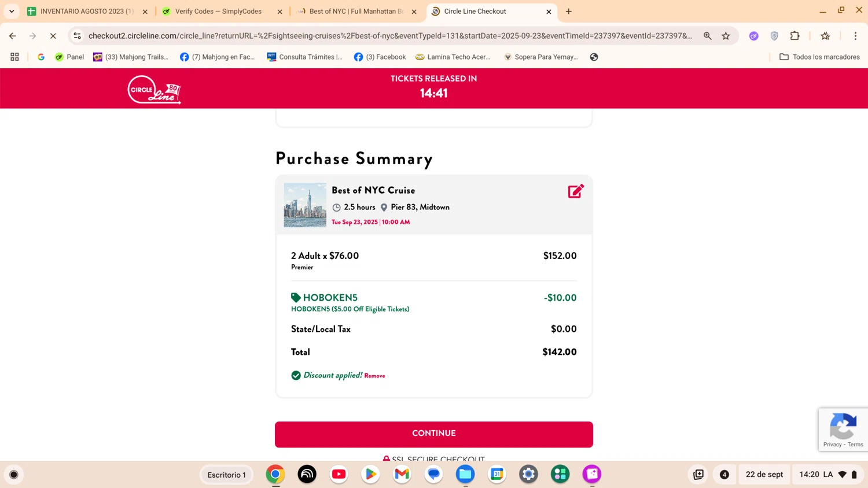Open the notification counter showing 4

pyautogui.click(x=724, y=475)
